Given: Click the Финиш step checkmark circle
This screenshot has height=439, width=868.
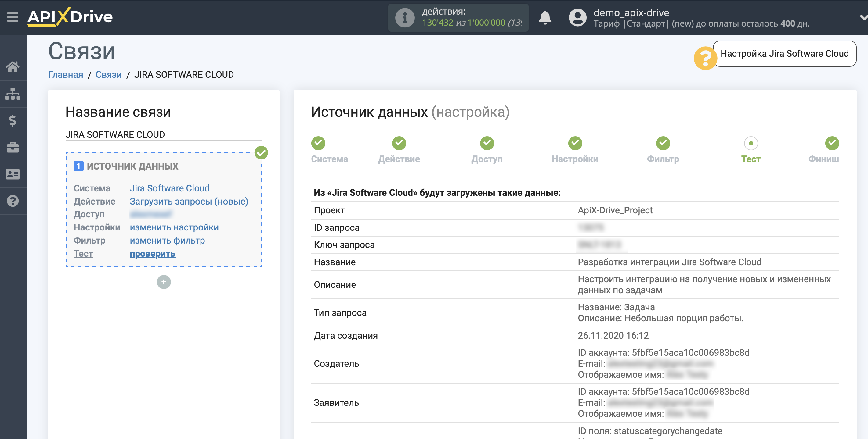Looking at the screenshot, I should point(832,143).
